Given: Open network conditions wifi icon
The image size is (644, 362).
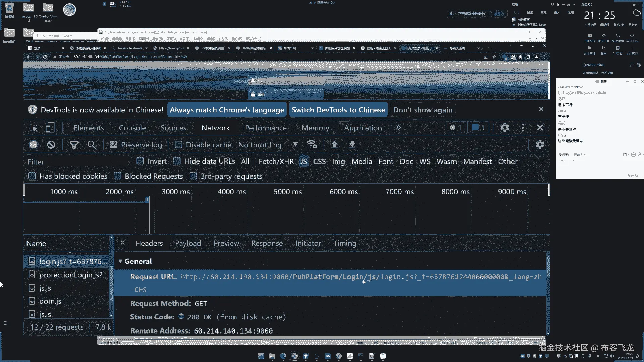Looking at the screenshot, I should tap(312, 144).
